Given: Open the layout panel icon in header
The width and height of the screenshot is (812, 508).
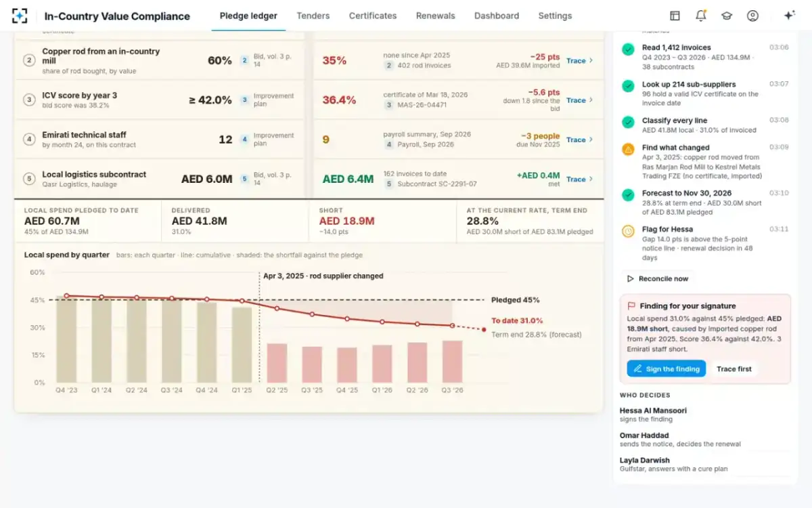Looking at the screenshot, I should pyautogui.click(x=675, y=16).
